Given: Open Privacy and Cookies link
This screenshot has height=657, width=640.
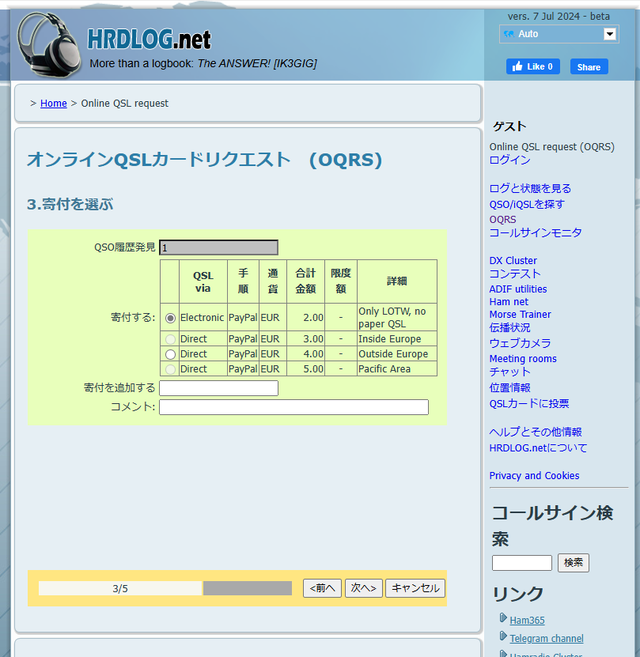Looking at the screenshot, I should pos(534,476).
